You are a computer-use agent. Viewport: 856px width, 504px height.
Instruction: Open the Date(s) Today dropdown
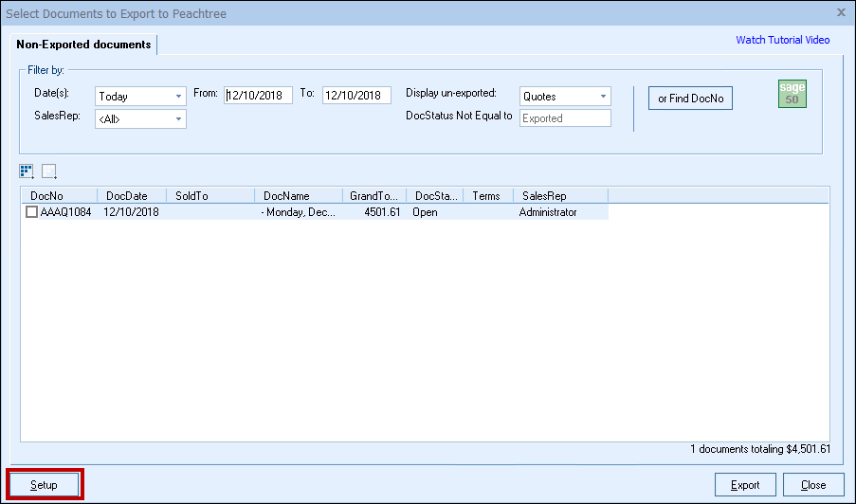click(140, 96)
